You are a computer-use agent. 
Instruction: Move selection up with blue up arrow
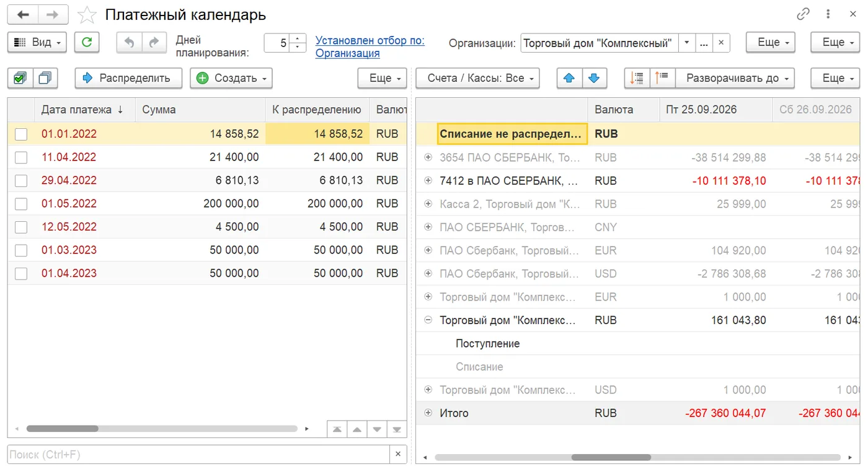coord(569,78)
